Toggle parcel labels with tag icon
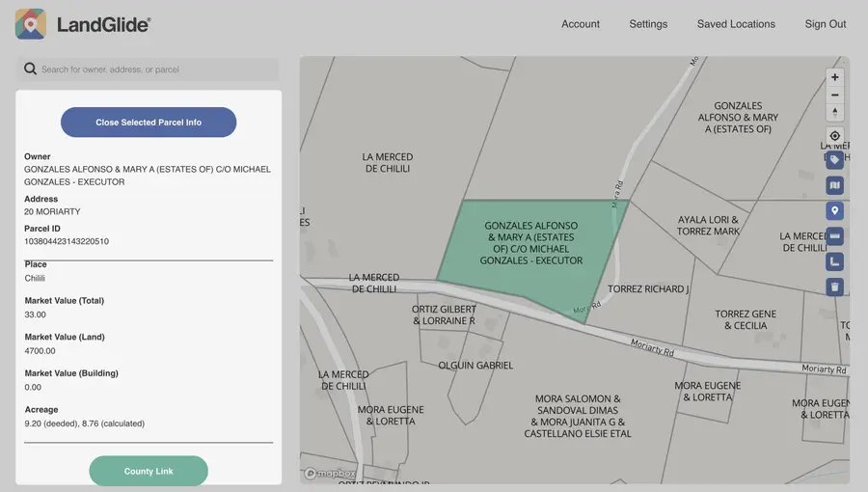The height and width of the screenshot is (492, 868). pos(835,160)
